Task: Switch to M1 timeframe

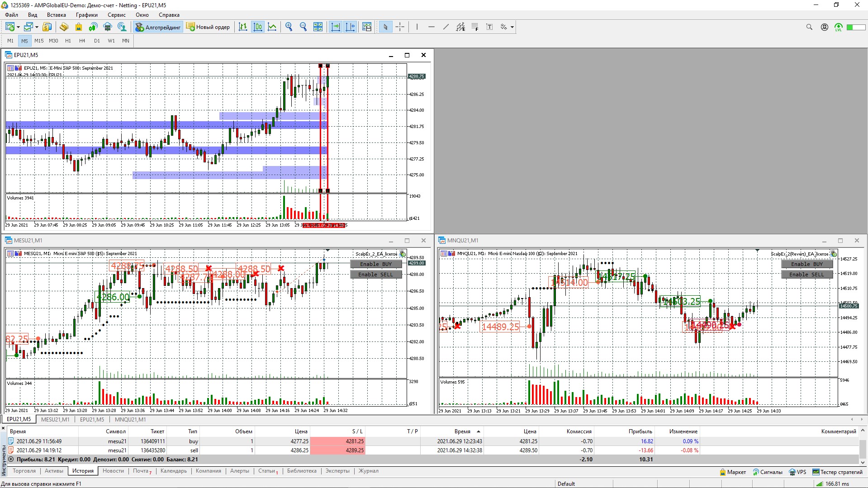Action: 10,41
